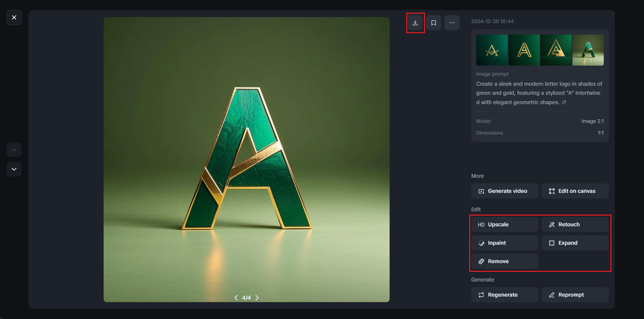Regenerate the image
This screenshot has height=319, width=644.
coord(505,295)
